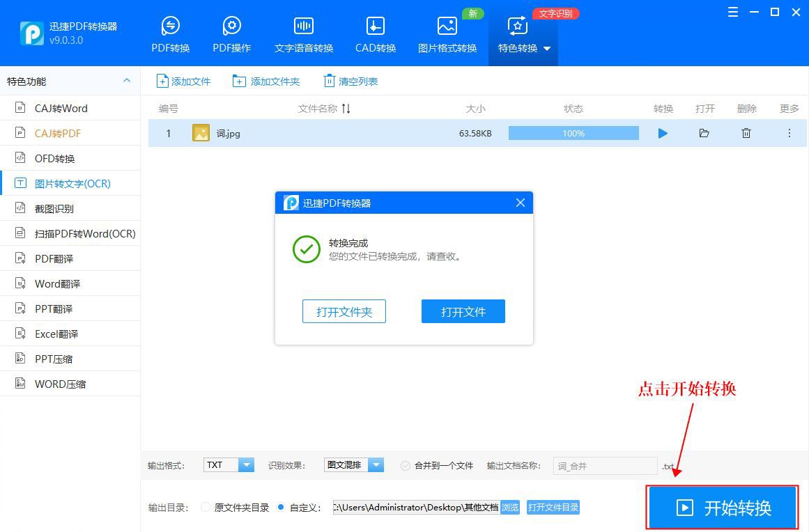
Task: Click the 输出文档名称 input field
Action: tap(603, 464)
